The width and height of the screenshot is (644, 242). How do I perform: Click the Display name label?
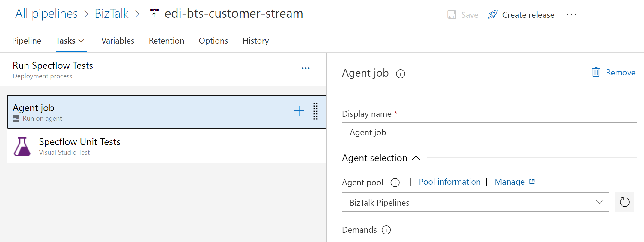point(367,114)
